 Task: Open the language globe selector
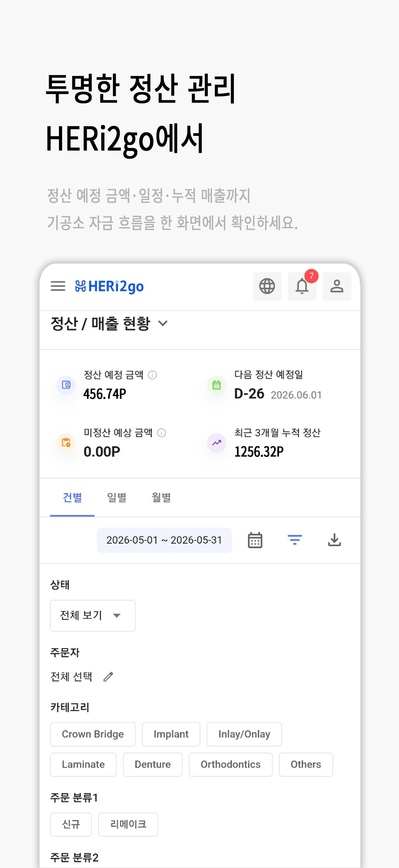267,286
